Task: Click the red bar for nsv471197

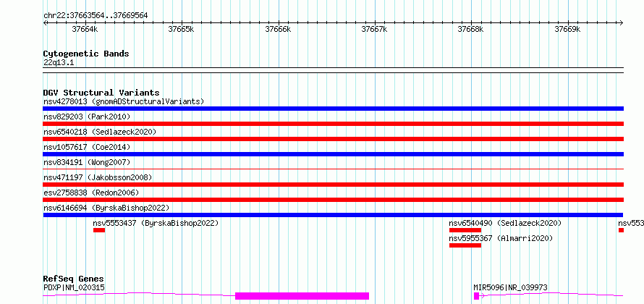Action: click(x=333, y=185)
